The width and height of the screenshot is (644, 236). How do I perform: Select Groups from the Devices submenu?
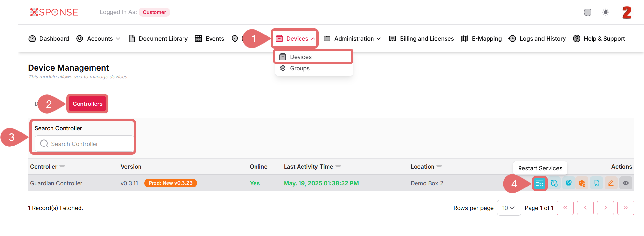tap(300, 68)
